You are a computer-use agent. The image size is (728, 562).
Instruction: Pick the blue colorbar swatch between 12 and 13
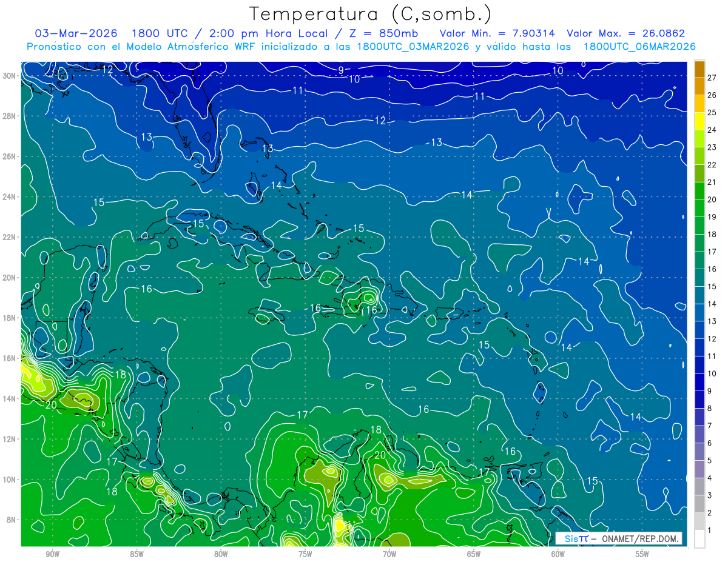[699, 330]
